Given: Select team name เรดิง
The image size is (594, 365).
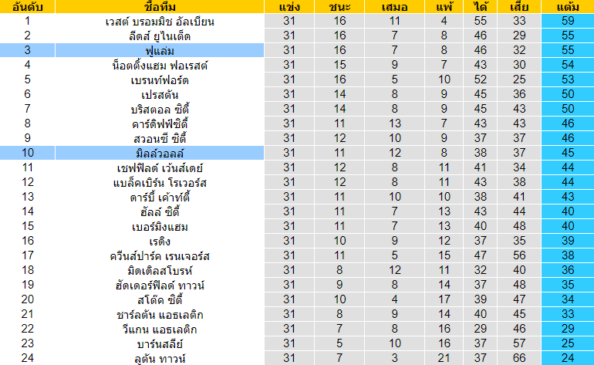Looking at the screenshot, I should pyautogui.click(x=160, y=242).
